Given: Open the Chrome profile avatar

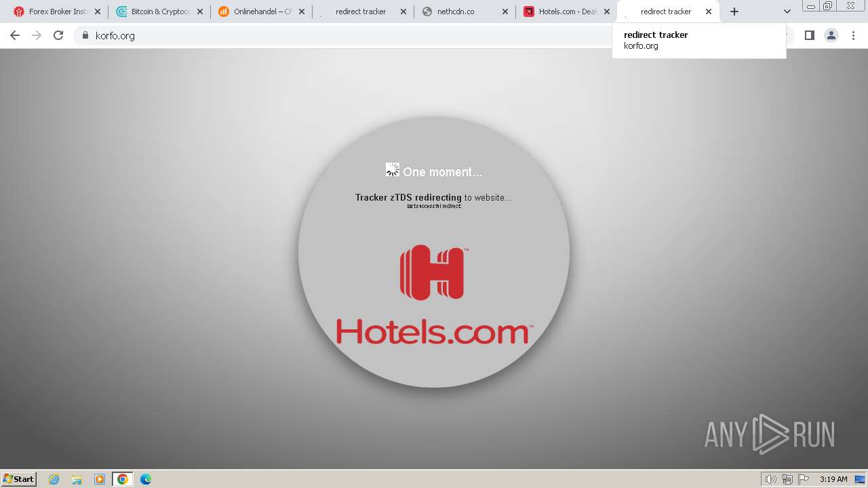Looking at the screenshot, I should pyautogui.click(x=831, y=35).
